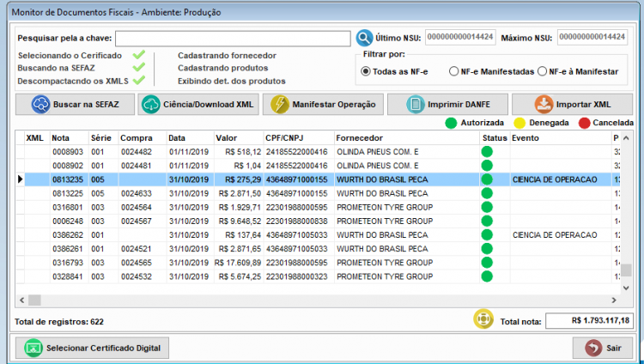Image resolution: width=644 pixels, height=364 pixels.
Task: Click checkmark next to Buscando na SEFAZ
Action: (139, 67)
